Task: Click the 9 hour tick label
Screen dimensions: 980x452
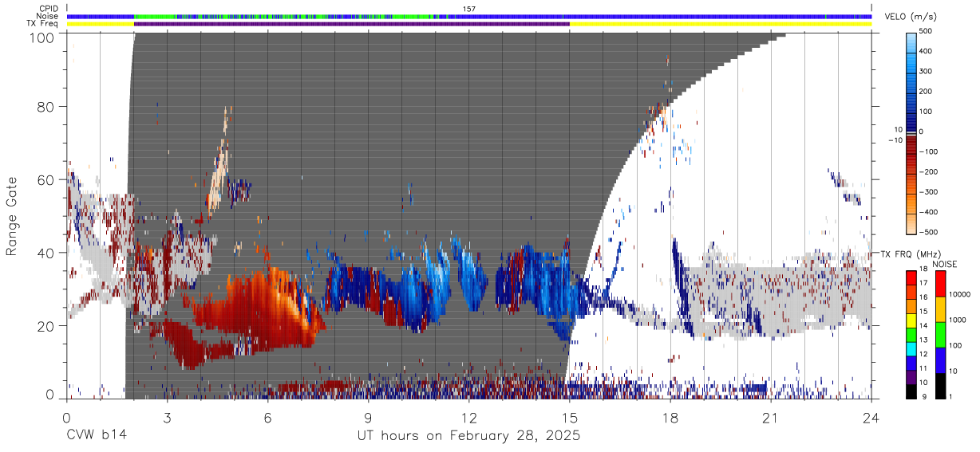Action: 368,417
